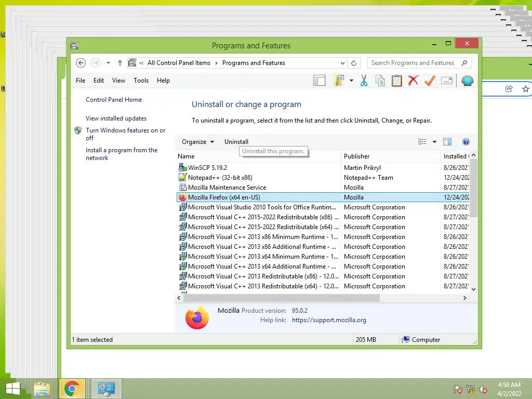
Task: Open the Windows Start button
Action: tap(13, 389)
